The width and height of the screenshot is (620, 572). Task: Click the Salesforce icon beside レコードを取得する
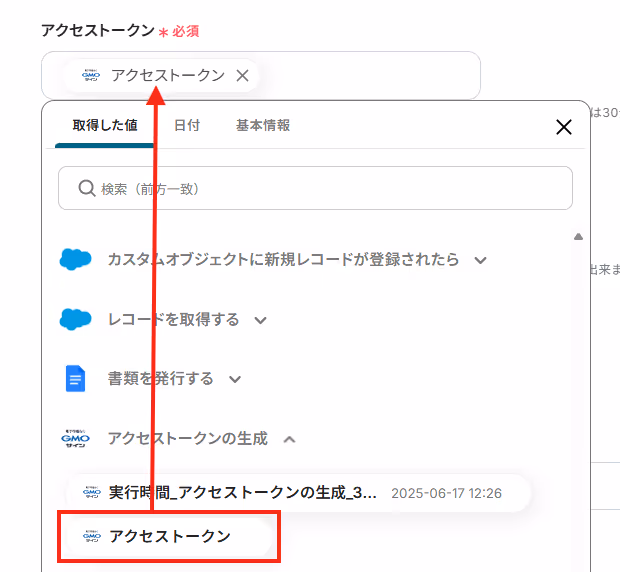click(x=76, y=319)
